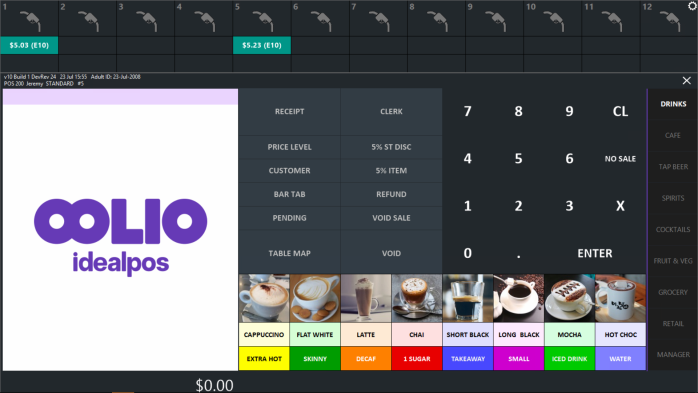The image size is (698, 393).
Task: Open the settings gear icon
Action: click(693, 5)
